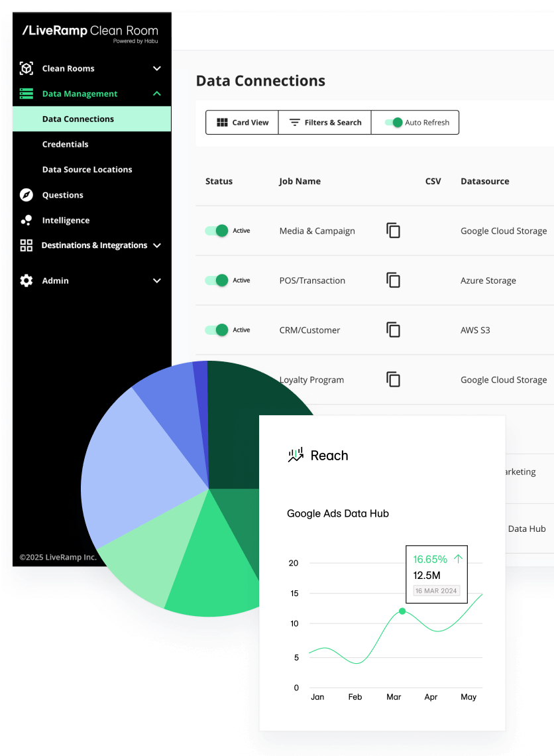Copy CSV for Media & Campaign job
This screenshot has width=554, height=756.
(393, 231)
